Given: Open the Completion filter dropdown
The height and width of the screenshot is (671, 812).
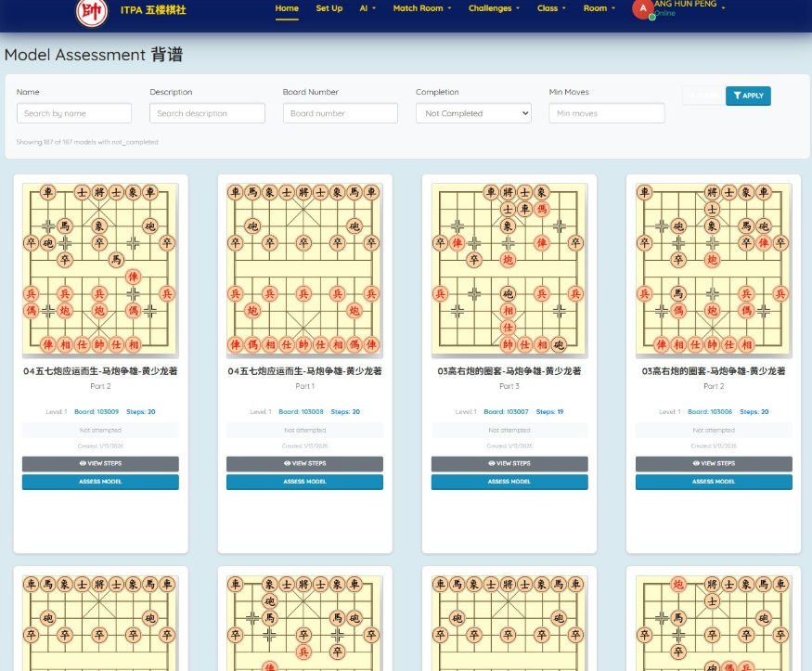Looking at the screenshot, I should 473,113.
